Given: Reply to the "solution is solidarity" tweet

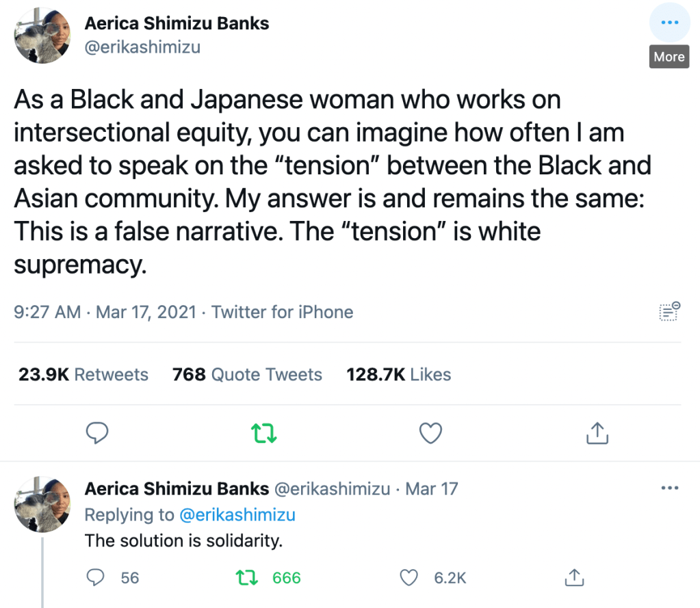Looking at the screenshot, I should tap(95, 578).
